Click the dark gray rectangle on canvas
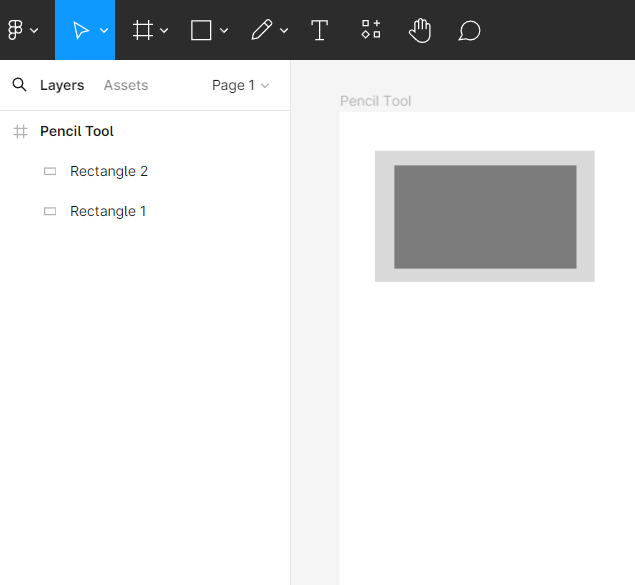This screenshot has width=635, height=585. (485, 217)
